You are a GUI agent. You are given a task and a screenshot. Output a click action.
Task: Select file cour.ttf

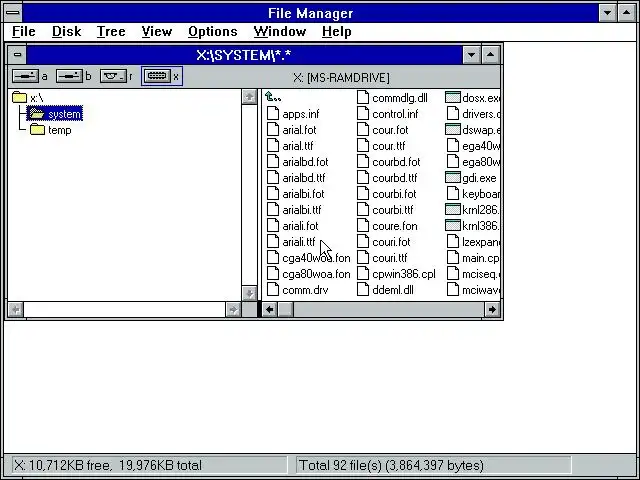click(x=381, y=146)
